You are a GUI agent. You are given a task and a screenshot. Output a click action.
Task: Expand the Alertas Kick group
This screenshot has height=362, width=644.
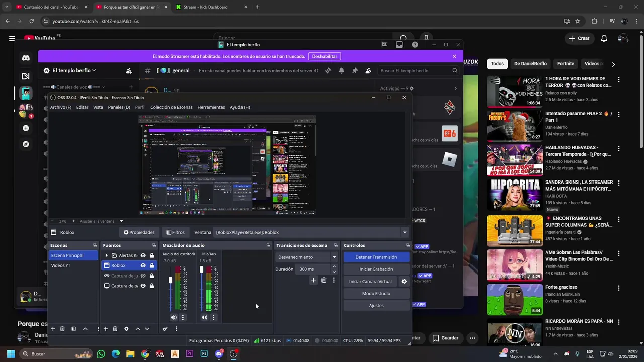click(x=106, y=255)
